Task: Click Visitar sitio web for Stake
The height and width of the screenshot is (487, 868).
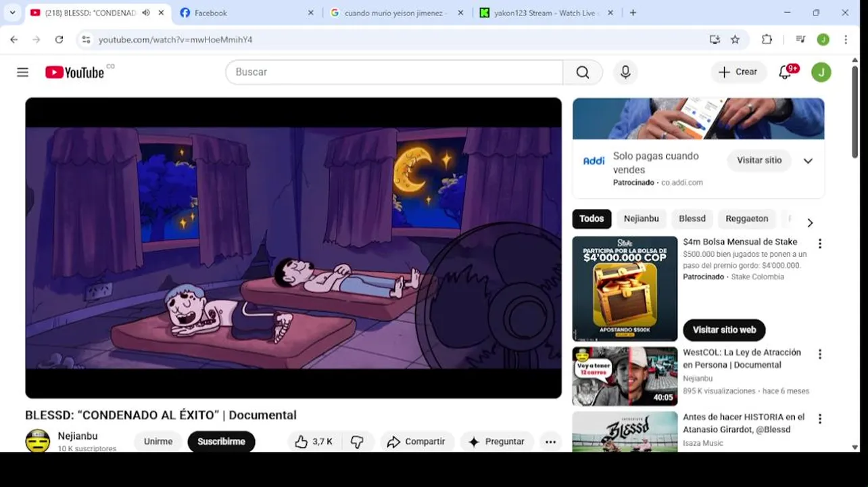Action: pos(724,330)
